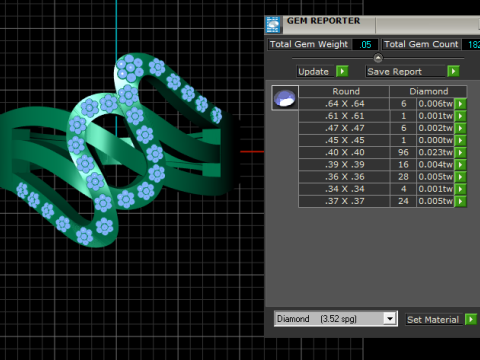Image resolution: width=480 pixels, height=360 pixels.
Task: Select the .34 X .34 size cell
Action: click(345, 189)
